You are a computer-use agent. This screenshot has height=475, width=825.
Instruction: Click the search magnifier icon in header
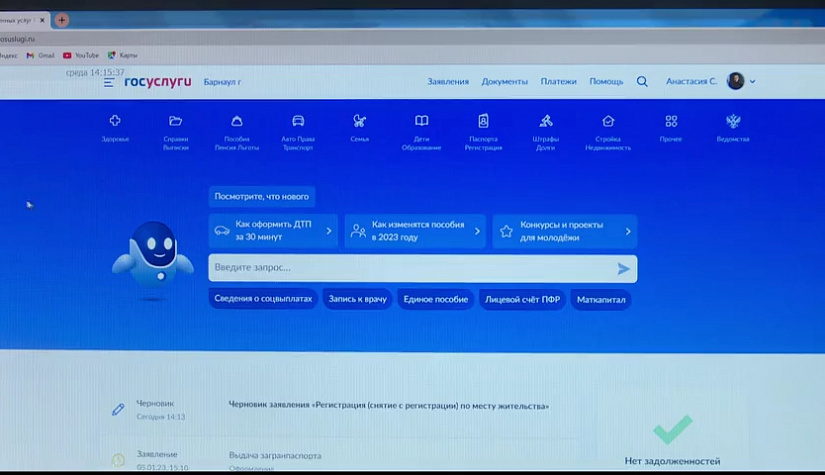[642, 82]
